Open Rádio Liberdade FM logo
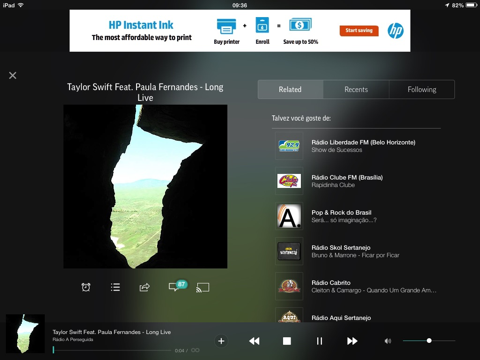This screenshot has width=480, height=360. 289,146
